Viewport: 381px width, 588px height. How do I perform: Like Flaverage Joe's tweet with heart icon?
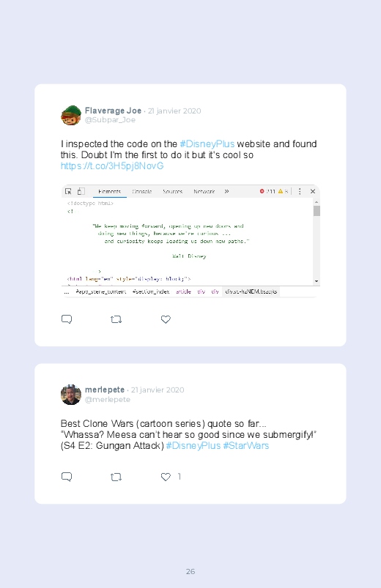point(166,319)
